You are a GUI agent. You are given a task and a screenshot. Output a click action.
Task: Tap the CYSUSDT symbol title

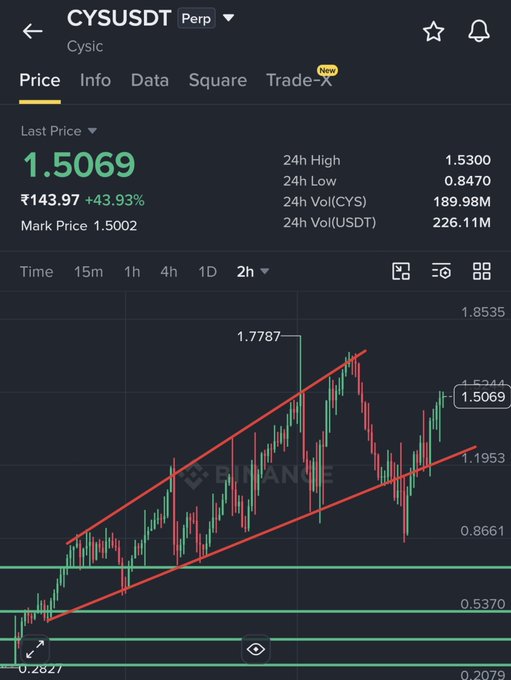(x=119, y=18)
